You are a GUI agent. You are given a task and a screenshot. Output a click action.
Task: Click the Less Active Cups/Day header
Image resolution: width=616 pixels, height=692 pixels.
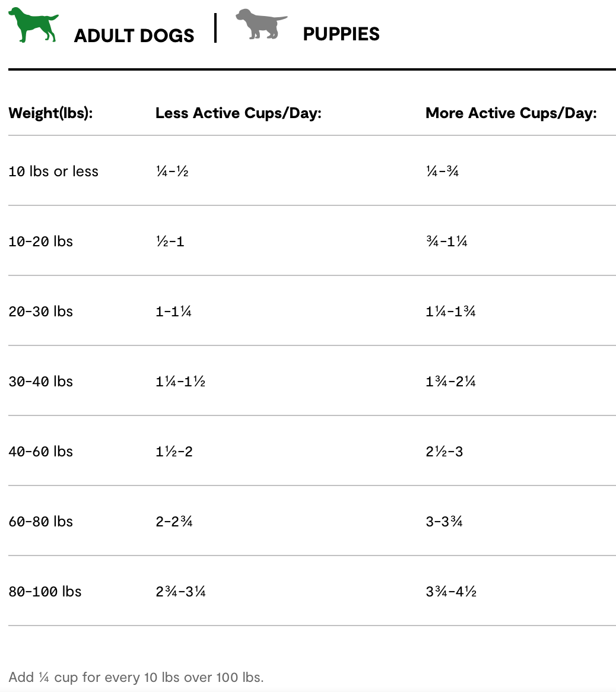(238, 113)
